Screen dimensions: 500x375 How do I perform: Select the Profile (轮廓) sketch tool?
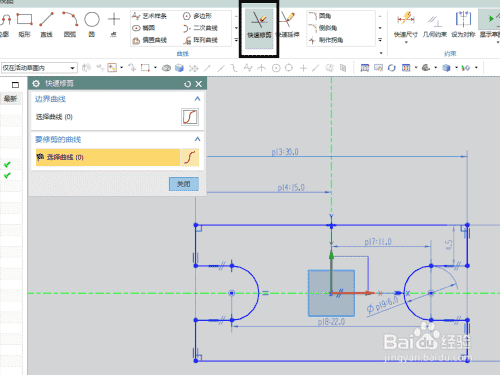point(5,25)
